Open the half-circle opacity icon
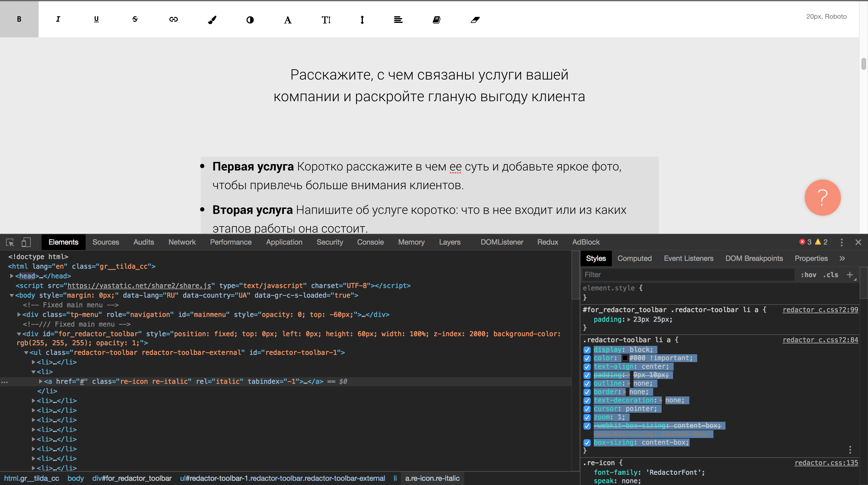Image resolution: width=868 pixels, height=485 pixels. [x=250, y=20]
